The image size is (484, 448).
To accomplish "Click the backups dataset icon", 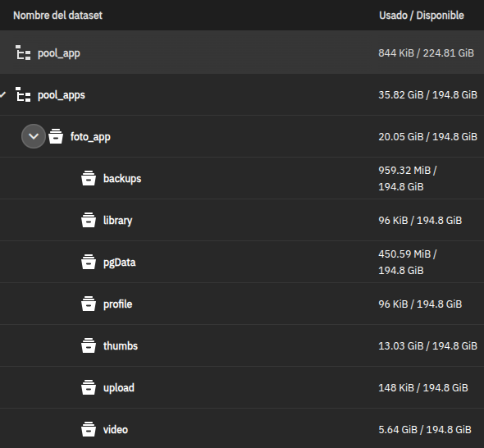I will 89,178.
